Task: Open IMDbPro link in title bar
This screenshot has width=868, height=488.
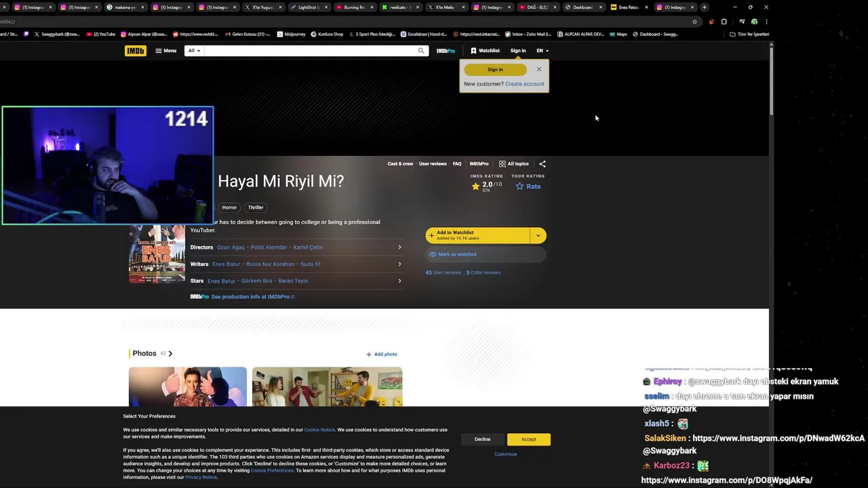Action: (479, 164)
